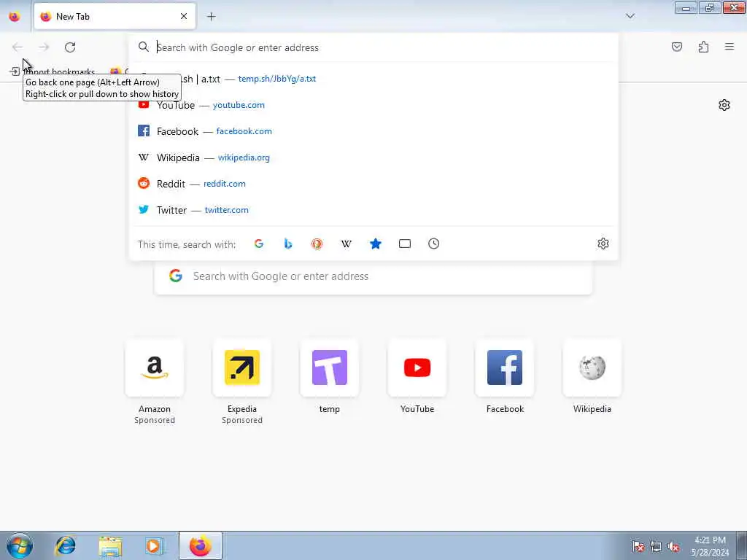This screenshot has width=747, height=560.
Task: Select the New Tab tab
Action: coord(115,17)
